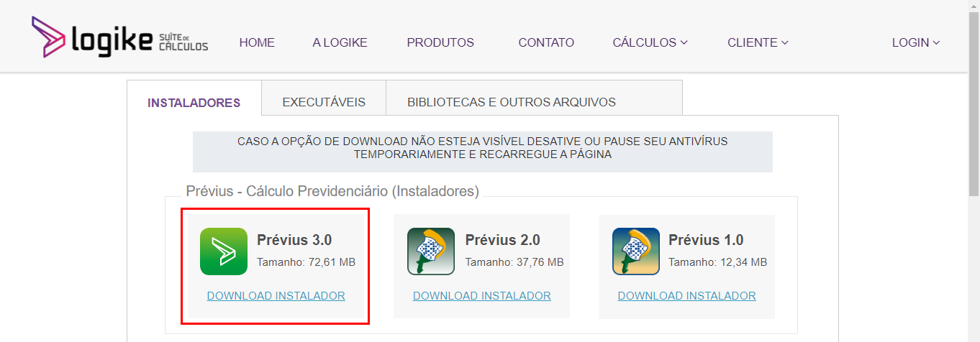Switch to BIBLIOTECAS E OUTROS ARQUIVOS tab

click(512, 101)
